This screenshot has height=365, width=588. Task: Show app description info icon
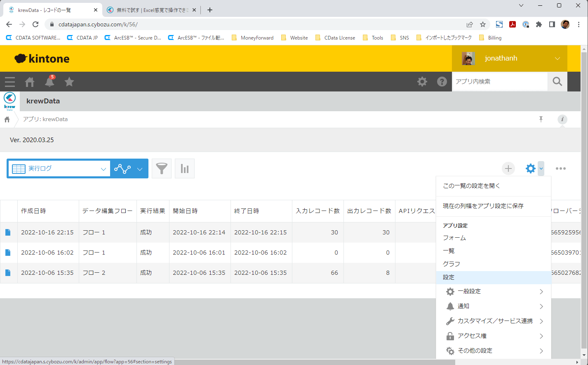coord(562,119)
